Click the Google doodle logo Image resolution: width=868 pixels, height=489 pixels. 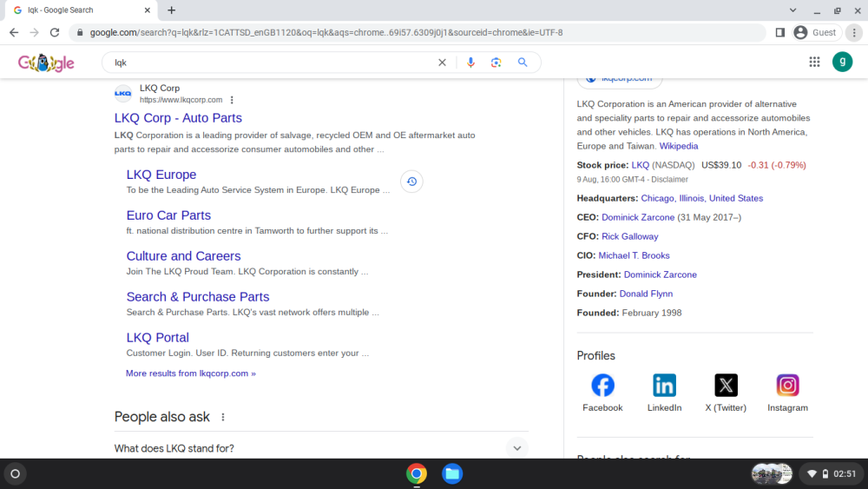46,63
